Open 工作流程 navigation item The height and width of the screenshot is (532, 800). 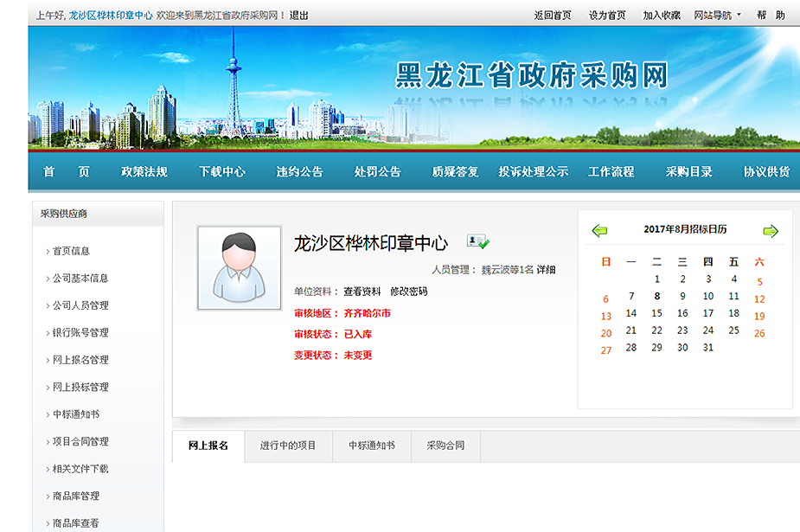pos(611,171)
